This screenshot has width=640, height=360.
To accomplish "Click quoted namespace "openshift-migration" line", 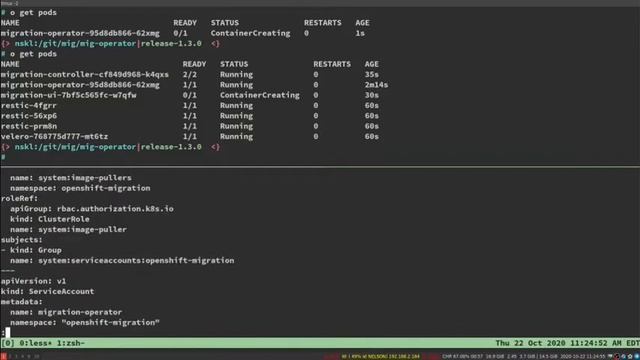I will (x=85, y=322).
